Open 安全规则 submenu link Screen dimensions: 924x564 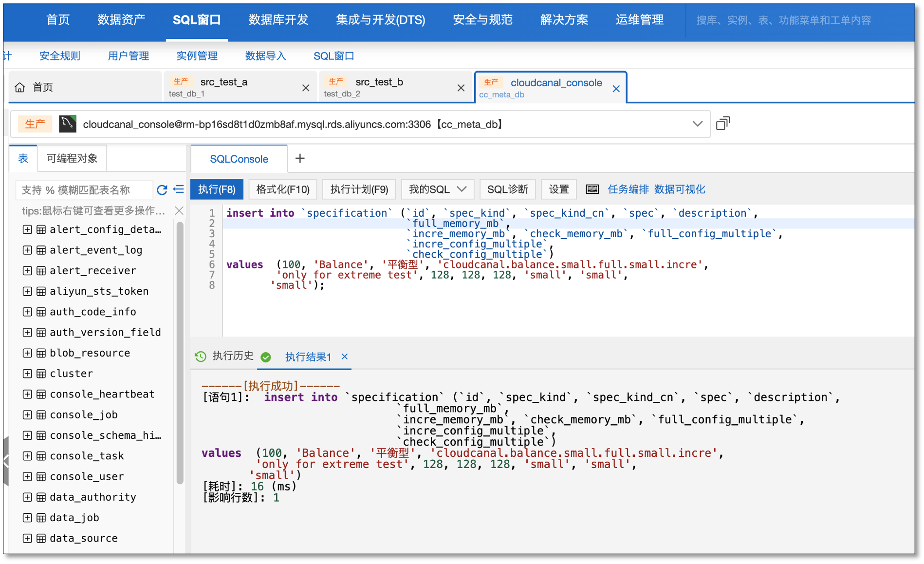pyautogui.click(x=60, y=56)
